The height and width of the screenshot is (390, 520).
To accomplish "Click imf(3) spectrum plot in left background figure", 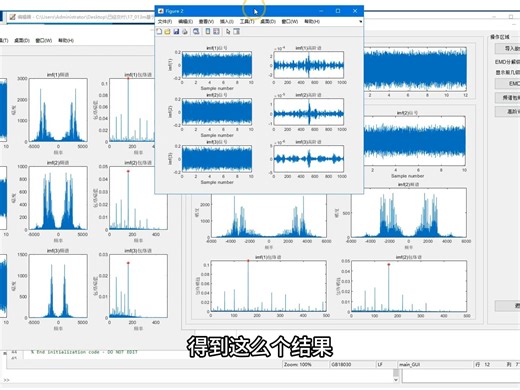I will [x=58, y=286].
